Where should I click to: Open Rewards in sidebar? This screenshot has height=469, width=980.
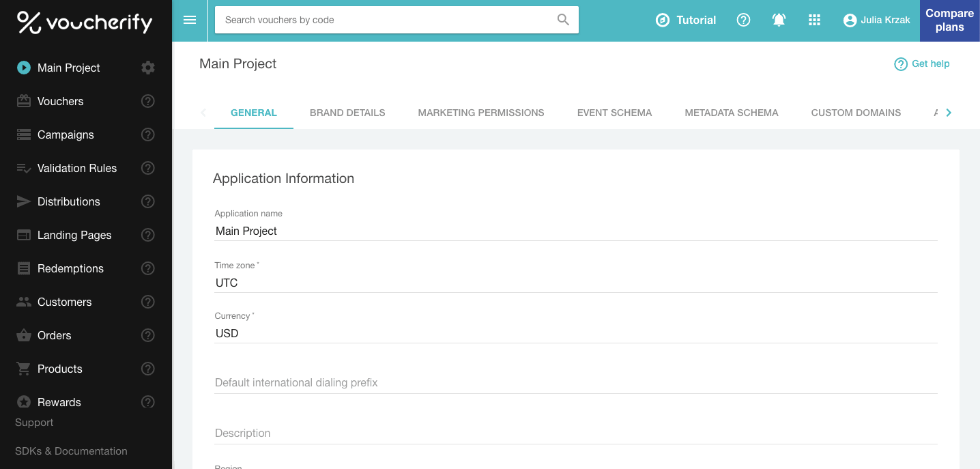click(59, 402)
